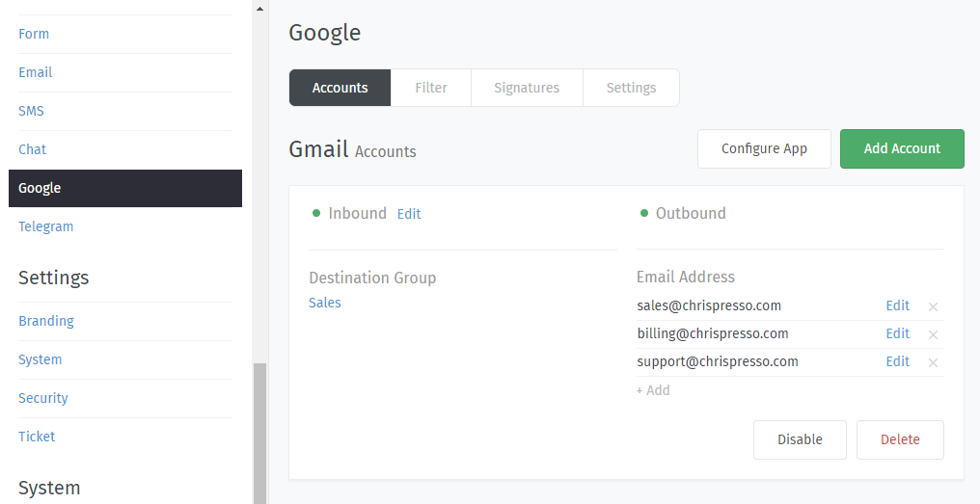Edit the Inbound settings
Viewport: 980px width, 504px height.
pyautogui.click(x=409, y=214)
